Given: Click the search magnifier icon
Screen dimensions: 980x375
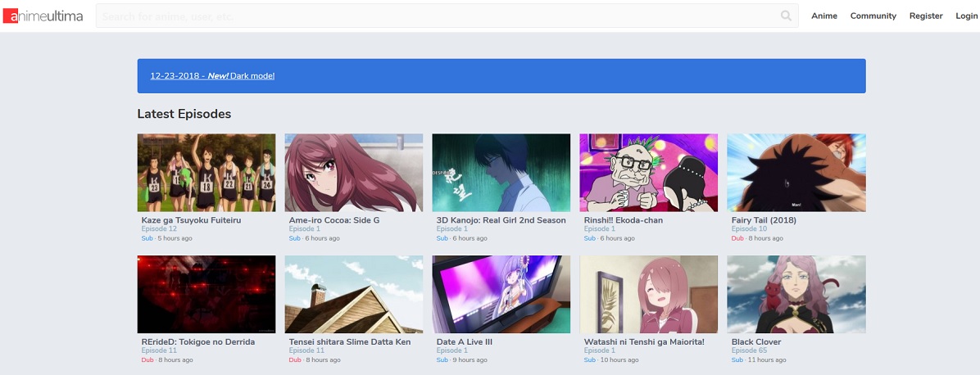Looking at the screenshot, I should pyautogui.click(x=787, y=16).
